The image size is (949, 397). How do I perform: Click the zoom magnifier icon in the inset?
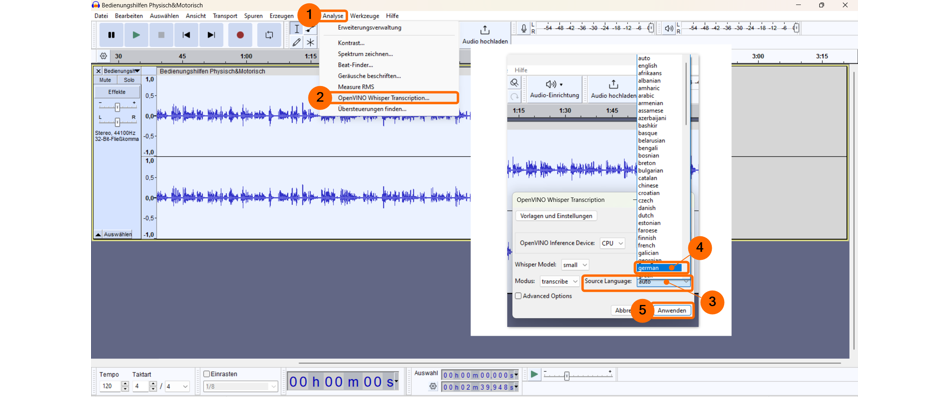514,82
